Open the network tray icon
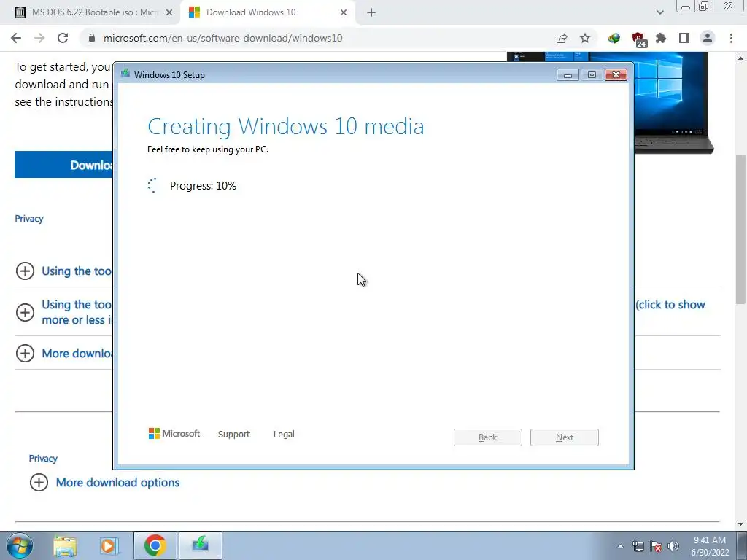 (x=638, y=546)
